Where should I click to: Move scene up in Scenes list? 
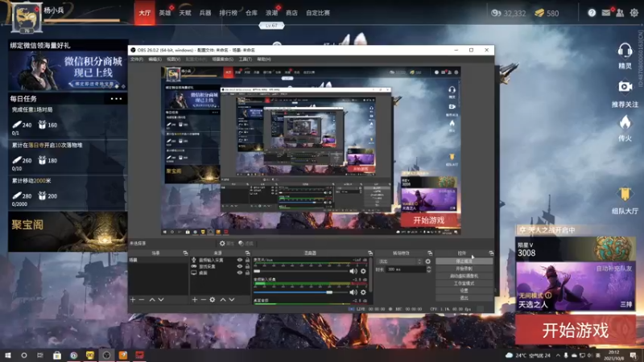point(152,300)
